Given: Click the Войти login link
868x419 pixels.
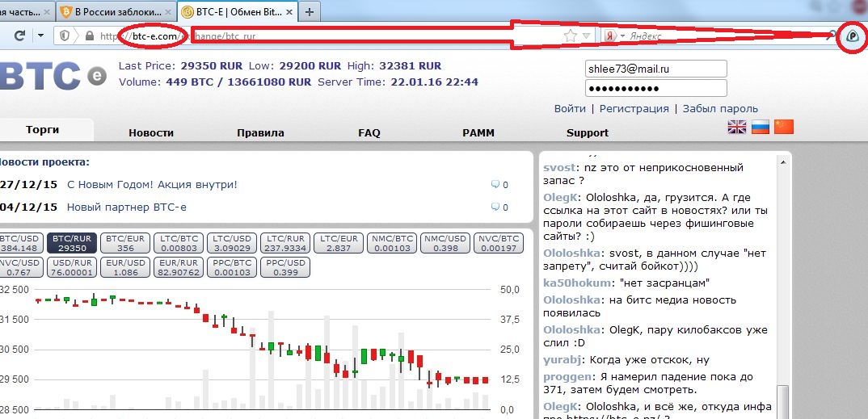Looking at the screenshot, I should coord(570,109).
